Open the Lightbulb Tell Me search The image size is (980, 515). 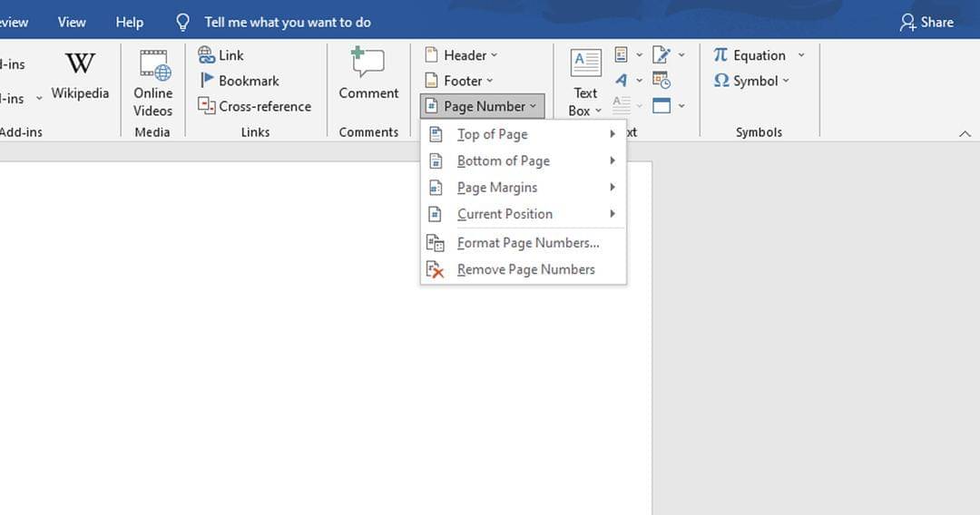tap(182, 22)
